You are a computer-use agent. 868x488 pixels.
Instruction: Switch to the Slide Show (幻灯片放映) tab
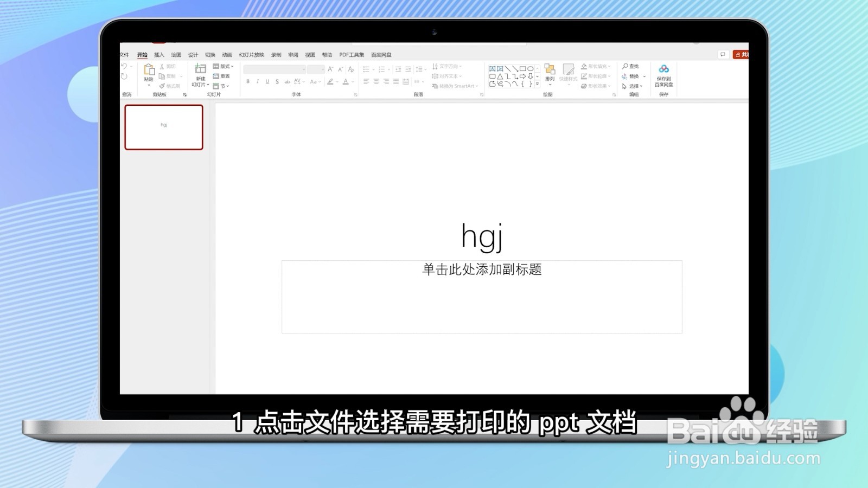(252, 55)
